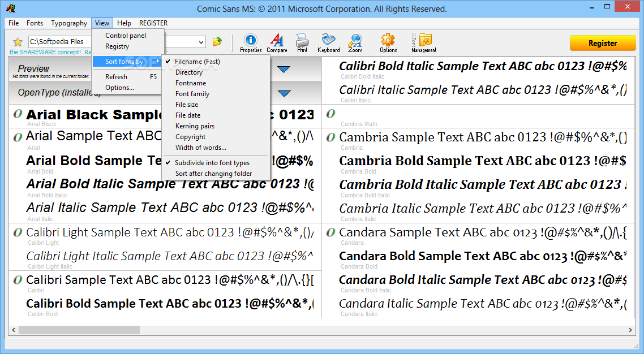Launch the Compare fonts tool
Viewport: 644px width, 354px height.
277,43
